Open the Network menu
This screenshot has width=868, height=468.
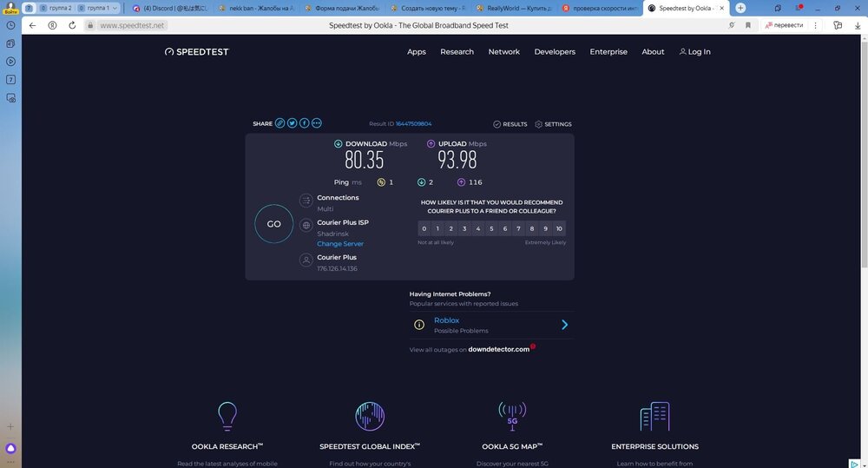pos(503,51)
